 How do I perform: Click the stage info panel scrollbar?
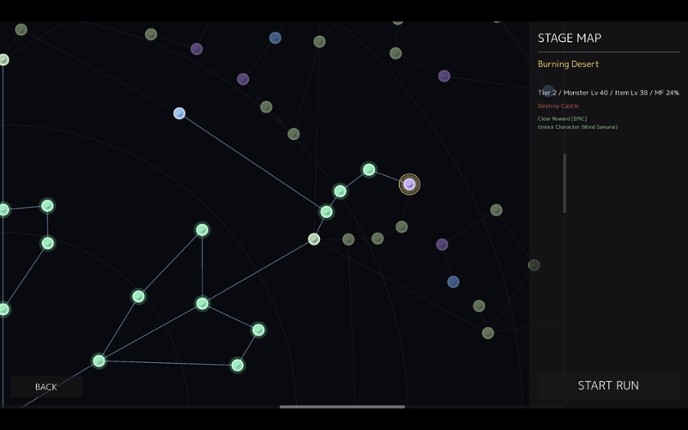pyautogui.click(x=565, y=183)
